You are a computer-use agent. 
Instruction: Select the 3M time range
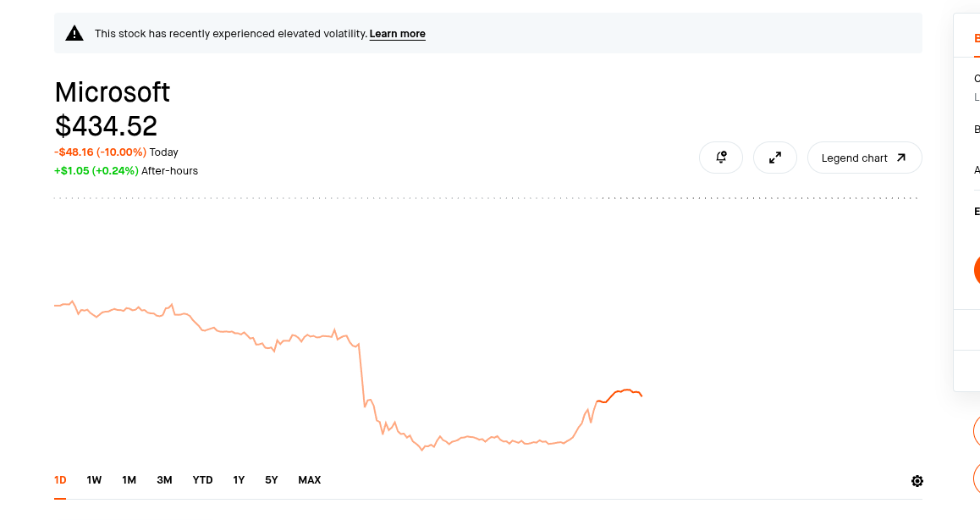click(x=164, y=480)
